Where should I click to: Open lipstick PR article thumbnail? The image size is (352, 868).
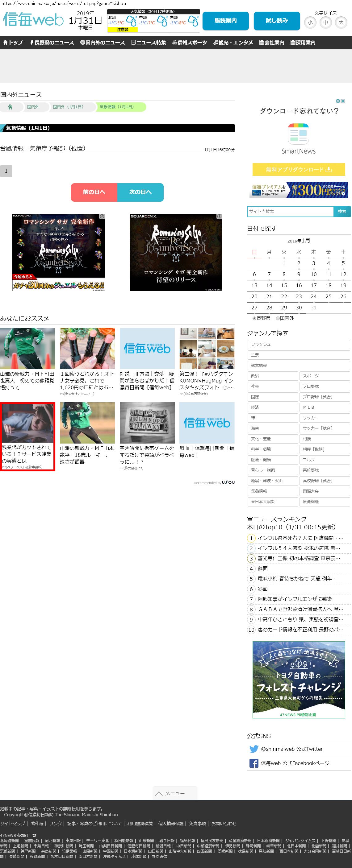click(x=87, y=349)
